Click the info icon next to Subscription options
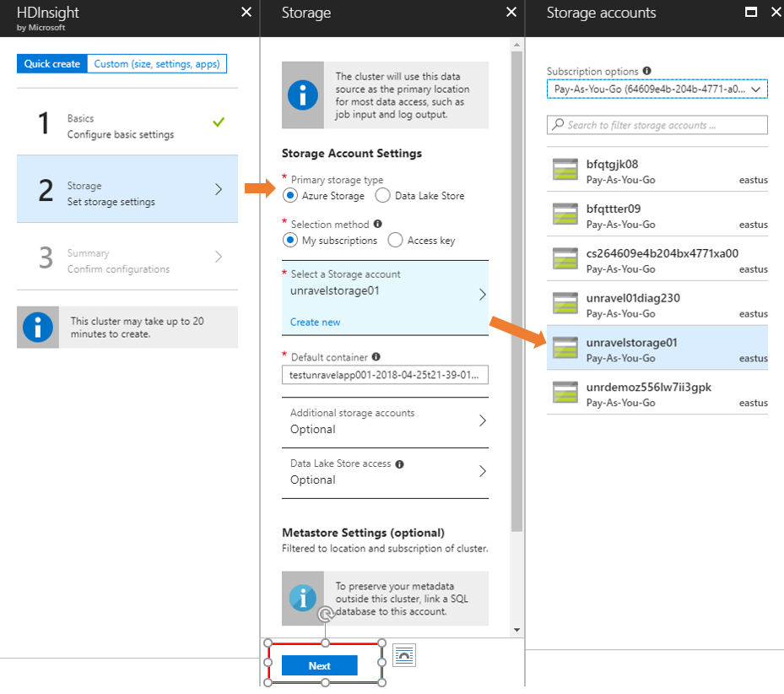Screen dimensions: 784x694 [646, 71]
